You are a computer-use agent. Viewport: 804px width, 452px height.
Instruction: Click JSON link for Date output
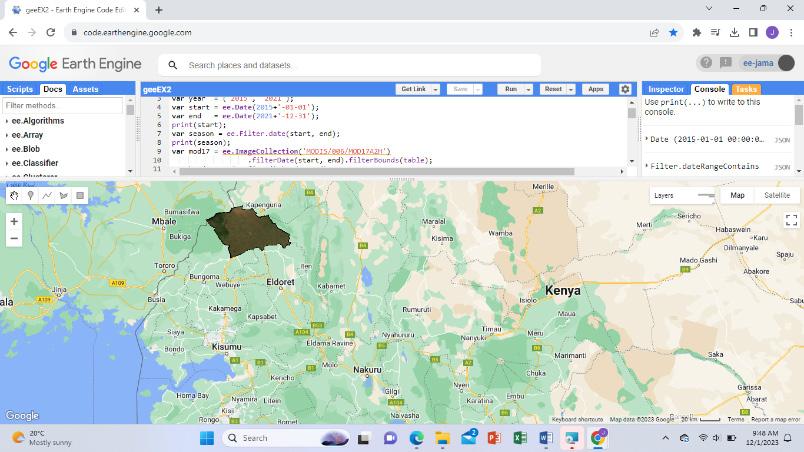pos(782,140)
